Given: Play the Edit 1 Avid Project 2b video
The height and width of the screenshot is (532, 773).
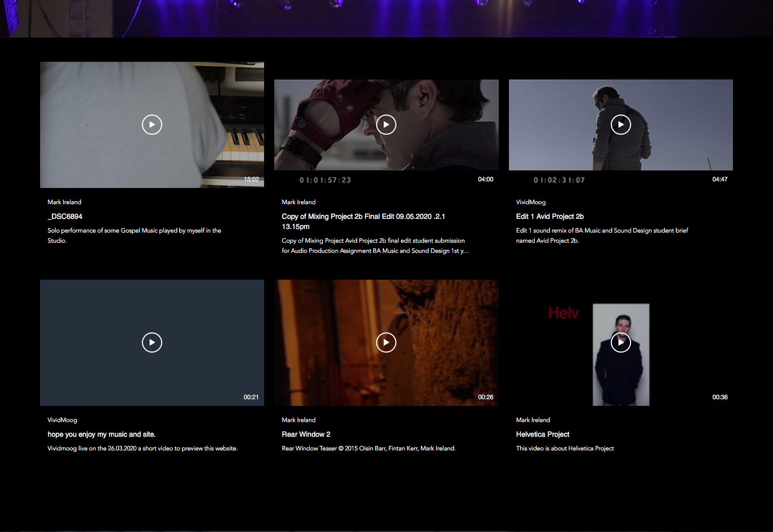Looking at the screenshot, I should click(621, 125).
